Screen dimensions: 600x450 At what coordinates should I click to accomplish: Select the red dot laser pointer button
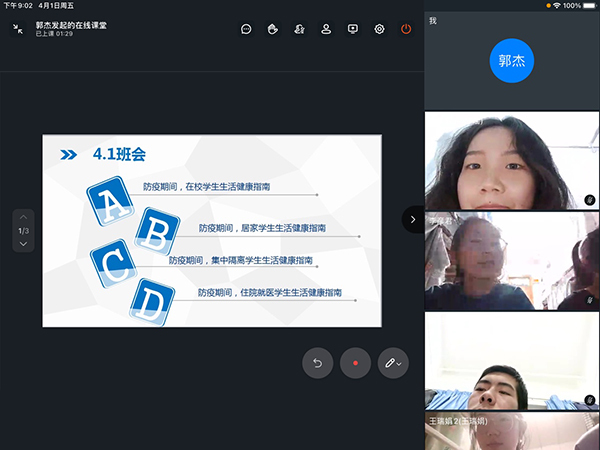click(355, 363)
